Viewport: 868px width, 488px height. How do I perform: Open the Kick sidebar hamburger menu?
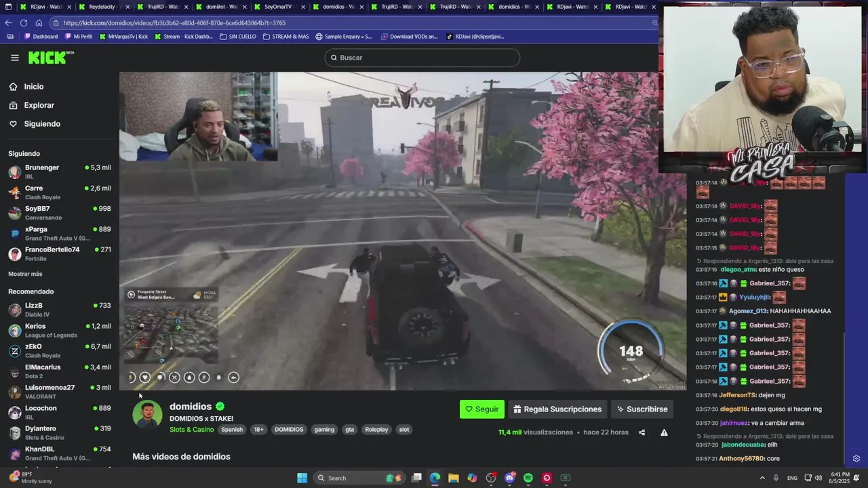coord(14,58)
